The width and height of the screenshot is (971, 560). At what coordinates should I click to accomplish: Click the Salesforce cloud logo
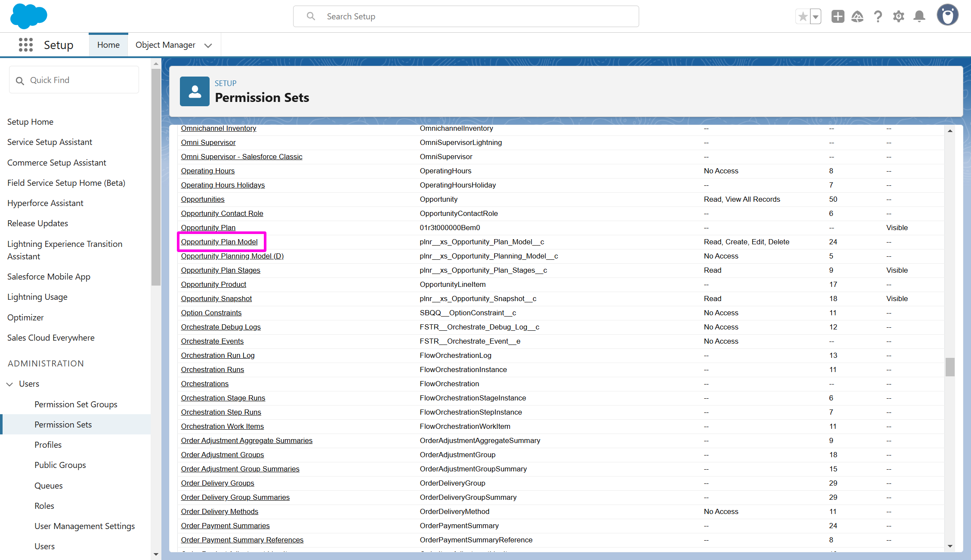pyautogui.click(x=28, y=16)
